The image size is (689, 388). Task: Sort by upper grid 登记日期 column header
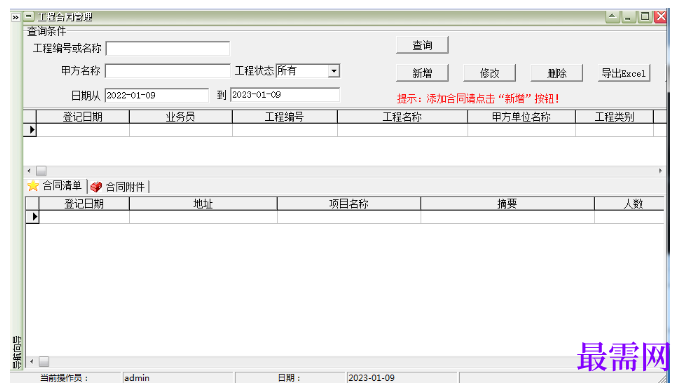point(83,117)
